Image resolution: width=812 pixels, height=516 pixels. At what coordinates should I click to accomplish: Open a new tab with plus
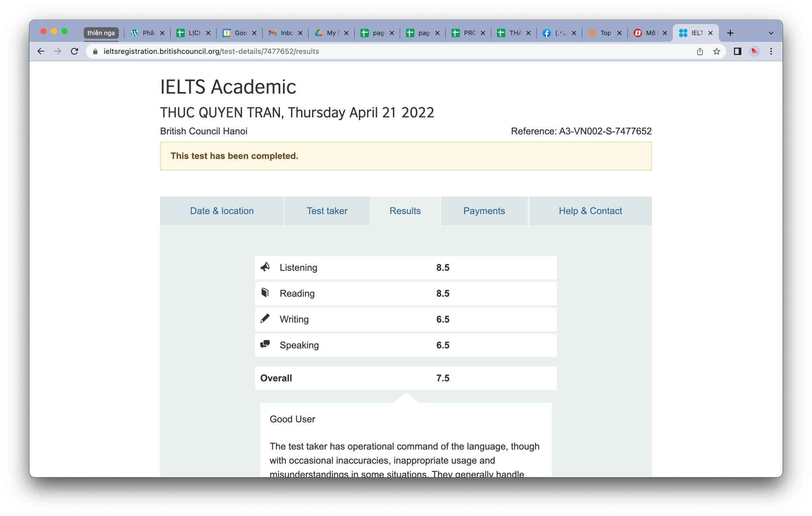pos(730,33)
